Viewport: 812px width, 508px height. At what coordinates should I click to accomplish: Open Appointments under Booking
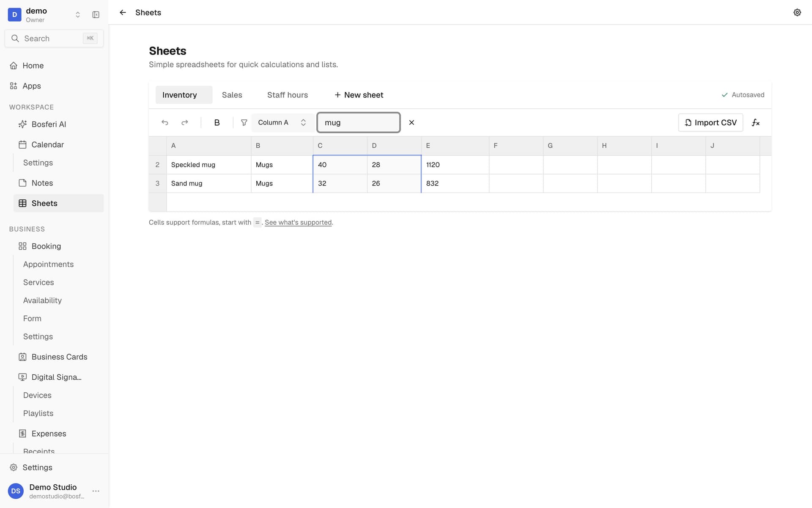(48, 264)
